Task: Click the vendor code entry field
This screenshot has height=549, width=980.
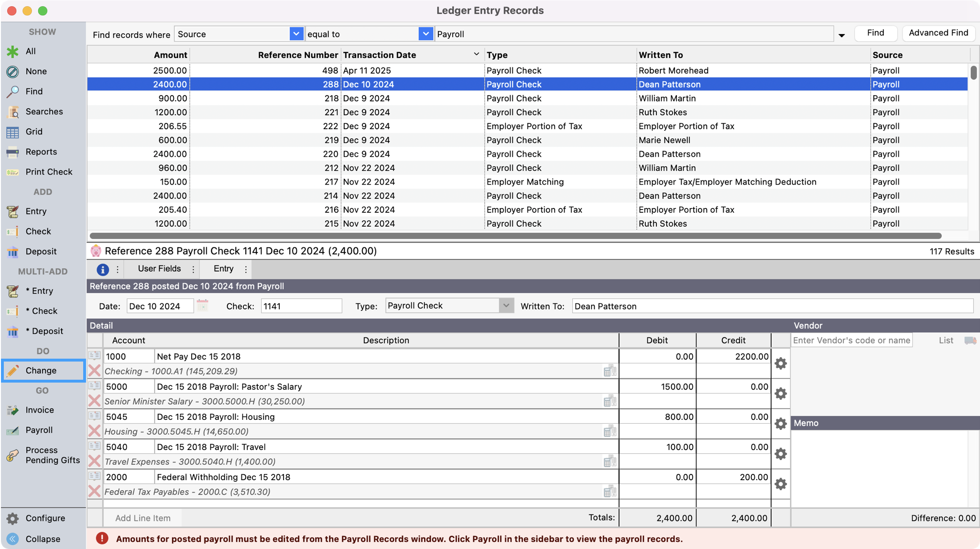Action: click(x=851, y=340)
